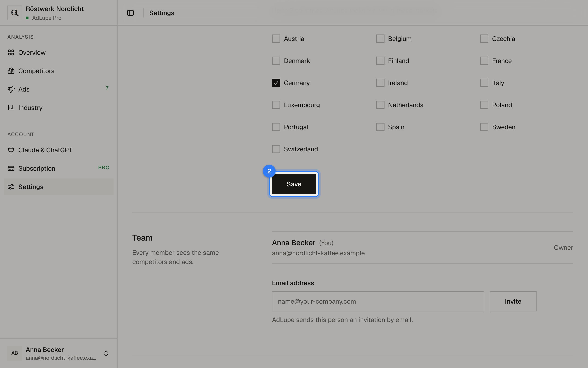Click anna@nordlicht-kaffee.example in the Team row
Screen dimensions: 588x368
[318, 253]
